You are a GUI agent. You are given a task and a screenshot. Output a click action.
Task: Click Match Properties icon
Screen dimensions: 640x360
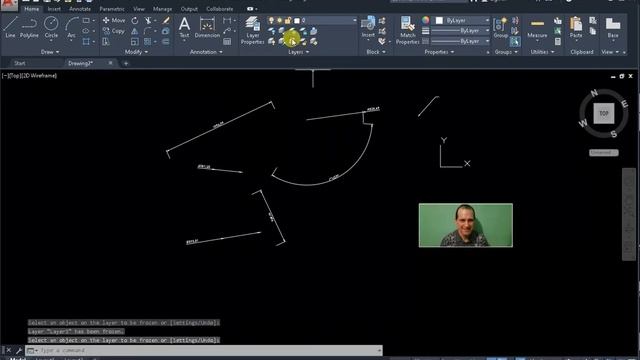click(x=407, y=30)
